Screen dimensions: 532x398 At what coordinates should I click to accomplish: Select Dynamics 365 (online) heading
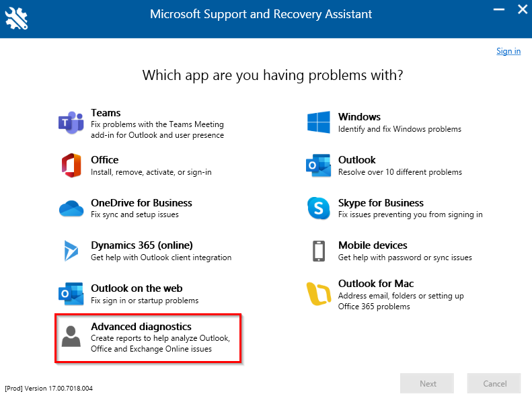point(141,245)
